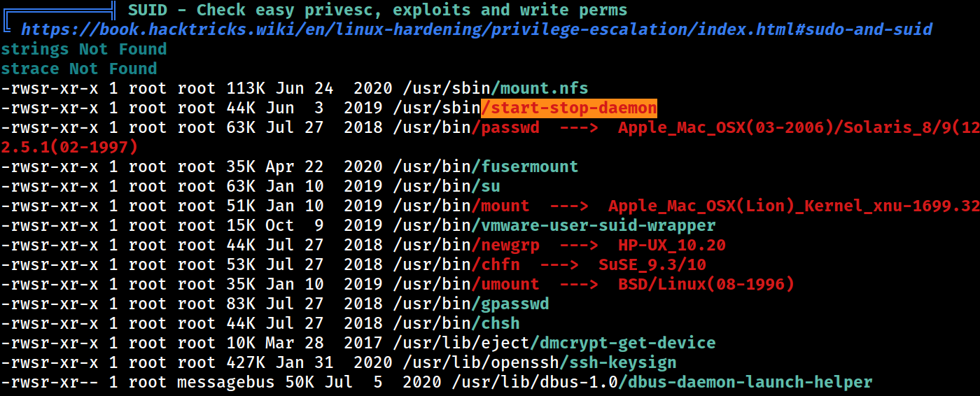Select dbus-daemon-launch-helper text
The image size is (980, 396).
[745, 382]
